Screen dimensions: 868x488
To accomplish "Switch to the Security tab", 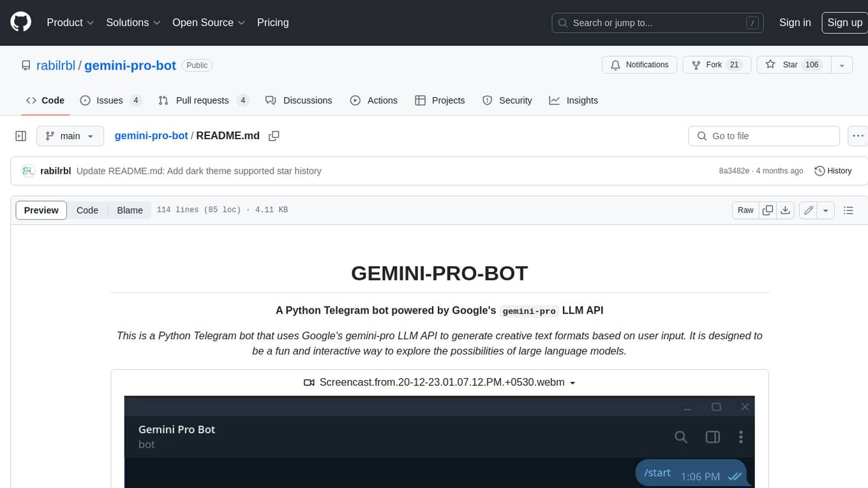I will pyautogui.click(x=507, y=100).
